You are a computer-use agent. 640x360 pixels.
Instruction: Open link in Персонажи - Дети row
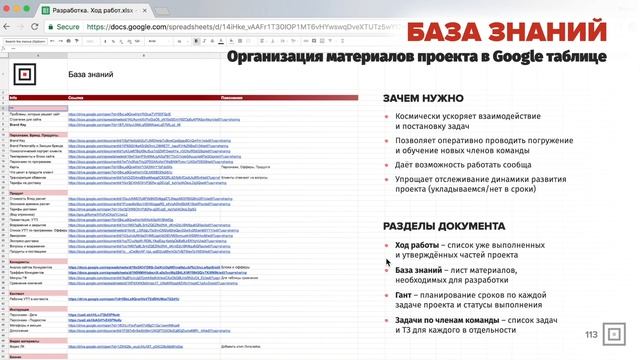pos(94,315)
